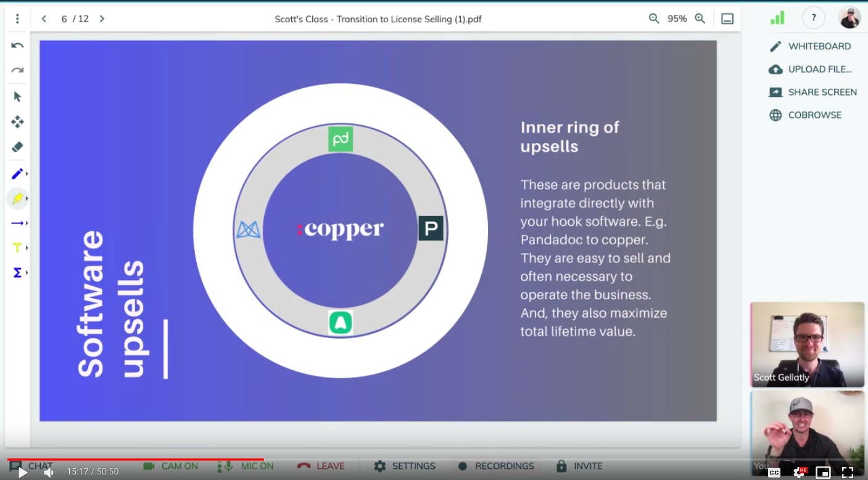Open the user profile avatar
The height and width of the screenshot is (480, 868).
point(849,18)
